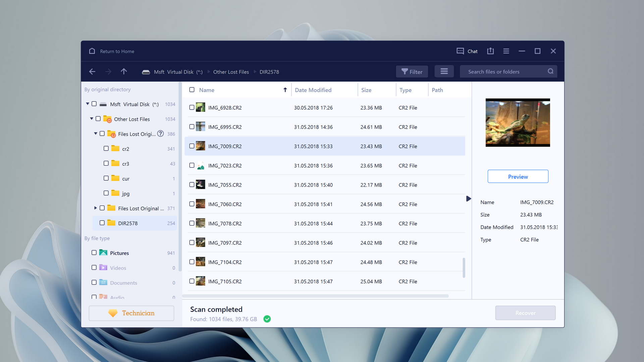Click the turtle preview thumbnail image

point(518,122)
